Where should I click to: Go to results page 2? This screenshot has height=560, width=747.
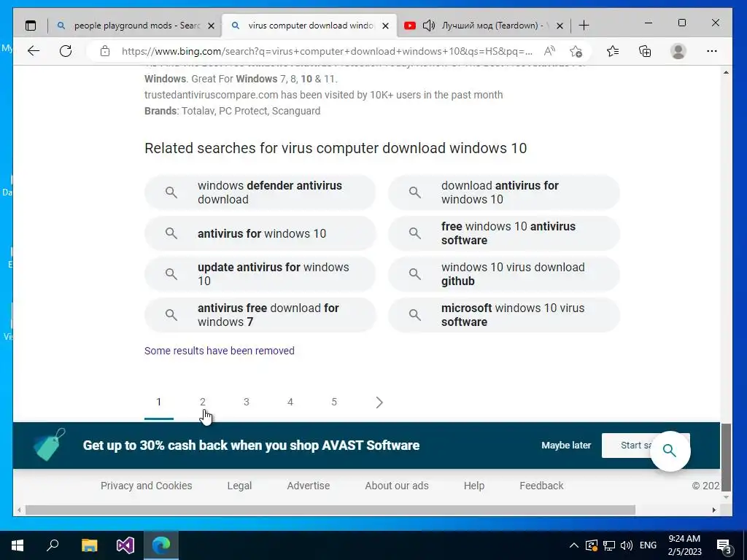203,402
